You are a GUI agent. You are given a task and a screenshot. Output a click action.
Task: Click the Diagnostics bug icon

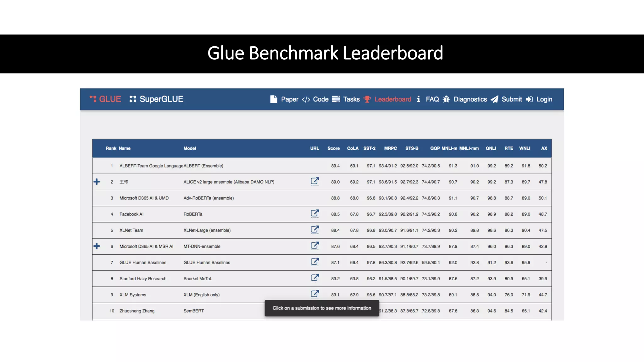(446, 99)
